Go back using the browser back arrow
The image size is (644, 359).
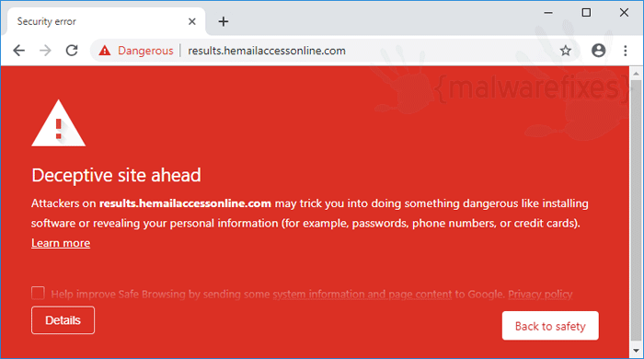[x=19, y=51]
